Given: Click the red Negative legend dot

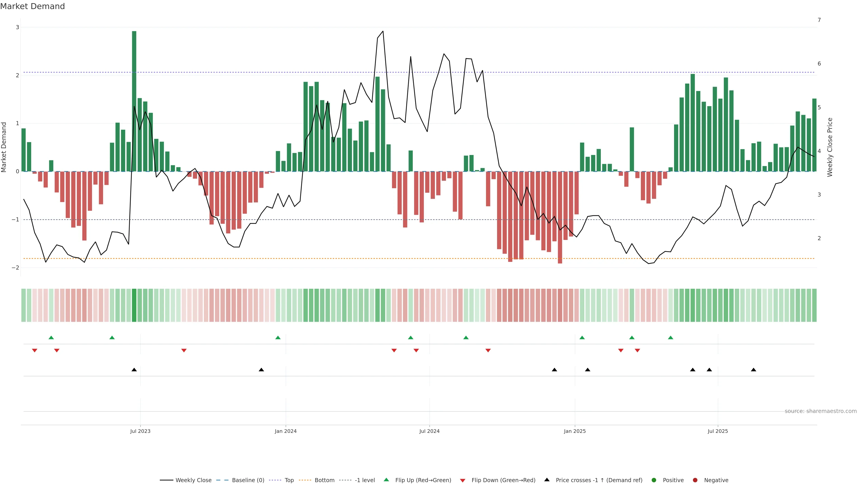Looking at the screenshot, I should [x=695, y=480].
